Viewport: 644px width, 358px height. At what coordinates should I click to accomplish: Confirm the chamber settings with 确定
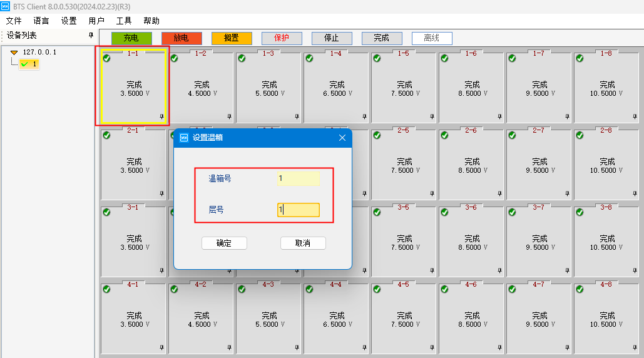click(224, 243)
